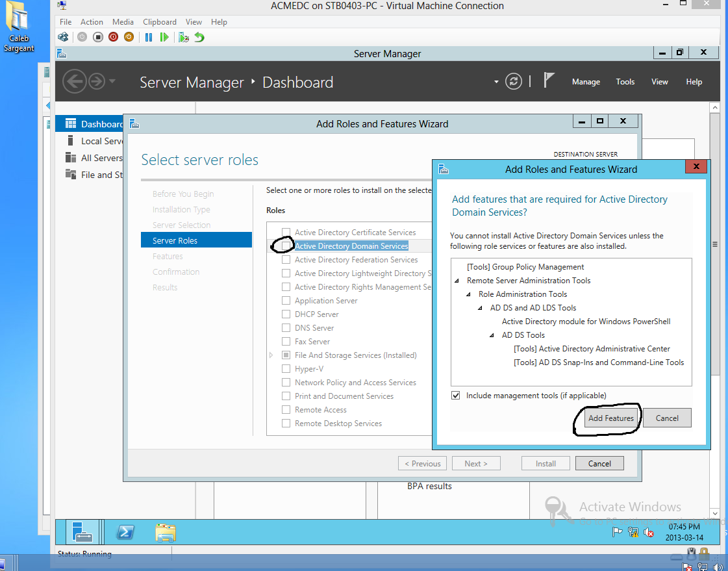Check the Application Server role

[286, 300]
